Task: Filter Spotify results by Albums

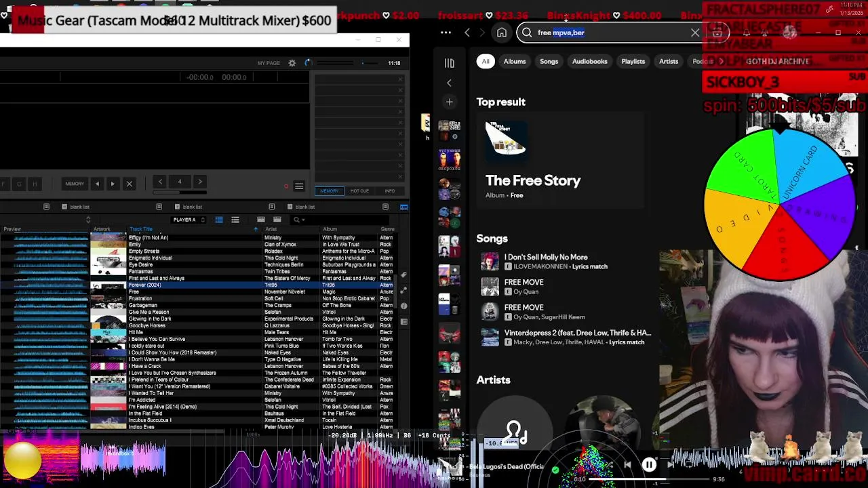Action: 515,61
